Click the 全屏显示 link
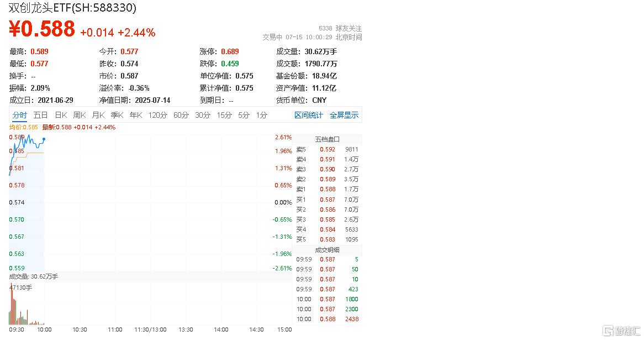 [x=344, y=115]
